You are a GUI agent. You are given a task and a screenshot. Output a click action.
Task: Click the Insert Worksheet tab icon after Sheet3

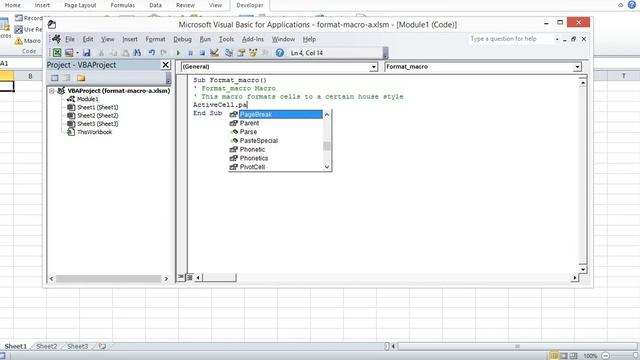point(102,347)
